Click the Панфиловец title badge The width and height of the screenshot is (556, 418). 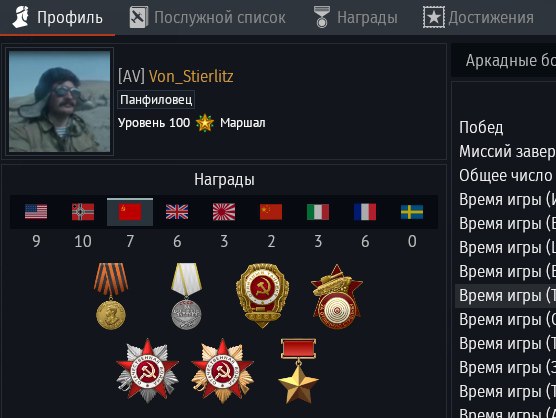[x=156, y=100]
